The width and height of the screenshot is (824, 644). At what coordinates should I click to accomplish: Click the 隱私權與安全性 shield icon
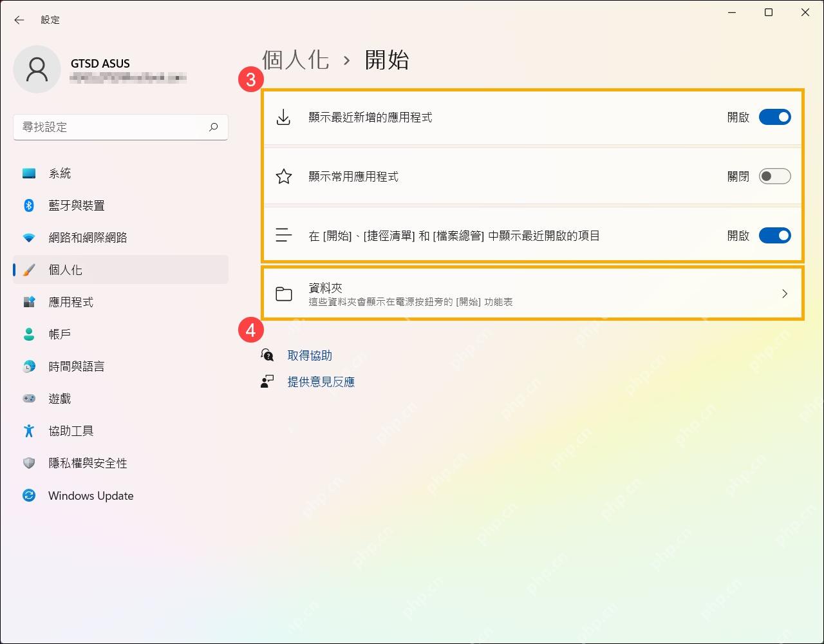click(29, 463)
